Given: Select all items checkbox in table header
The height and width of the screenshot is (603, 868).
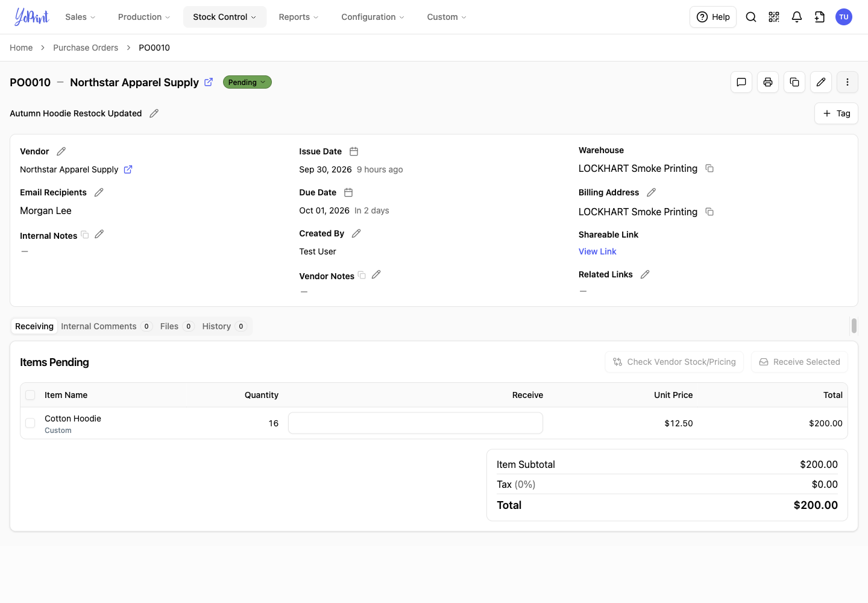Looking at the screenshot, I should (x=30, y=395).
